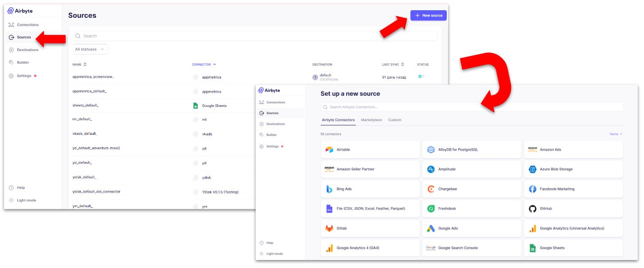Image resolution: width=644 pixels, height=268 pixels.
Task: Open the All statuses dropdown
Action: click(x=90, y=49)
